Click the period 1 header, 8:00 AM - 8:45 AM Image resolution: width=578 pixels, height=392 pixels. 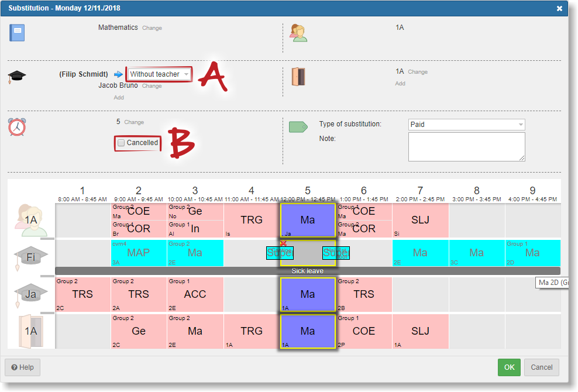tap(82, 194)
